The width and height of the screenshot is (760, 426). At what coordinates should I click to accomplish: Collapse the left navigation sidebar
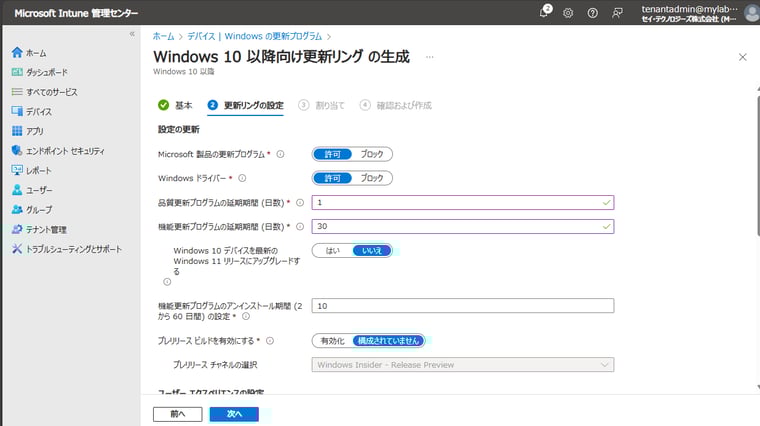click(x=132, y=34)
